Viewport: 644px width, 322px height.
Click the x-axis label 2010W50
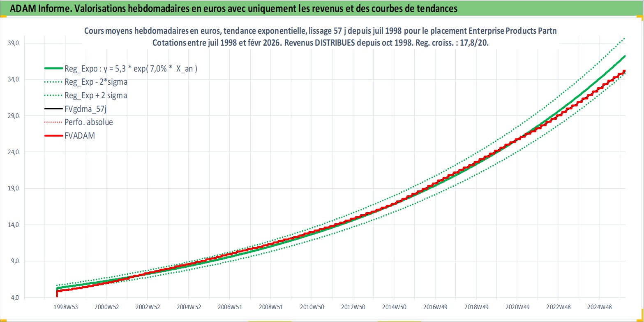(x=312, y=307)
